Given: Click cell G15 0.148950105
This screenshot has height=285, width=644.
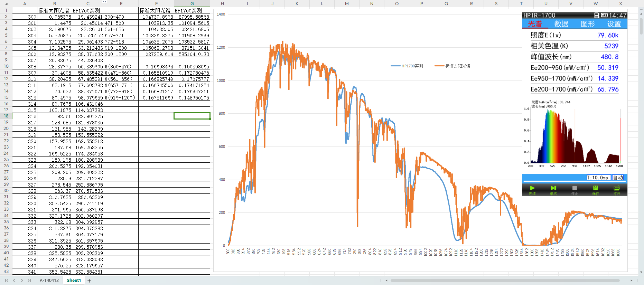Looking at the screenshot, I should click(x=192, y=97).
